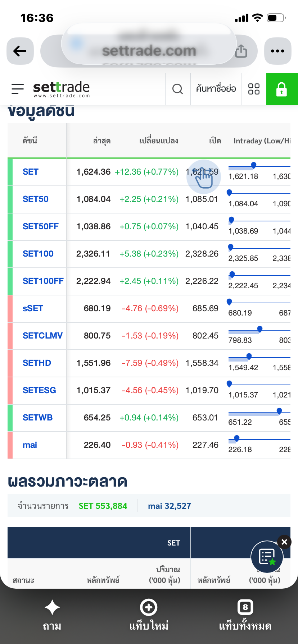
Task: Open the hamburger menu beside settrade logo
Action: pyautogui.click(x=18, y=89)
